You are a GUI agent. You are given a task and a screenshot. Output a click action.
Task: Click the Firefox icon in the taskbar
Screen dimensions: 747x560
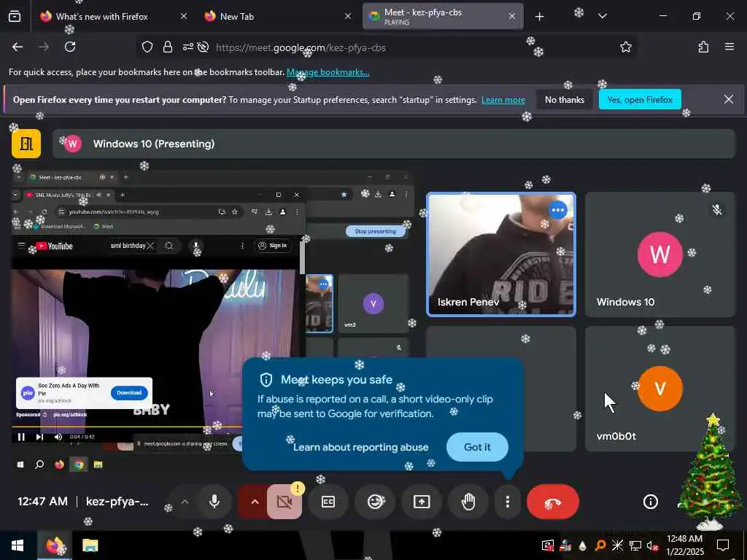click(55, 545)
